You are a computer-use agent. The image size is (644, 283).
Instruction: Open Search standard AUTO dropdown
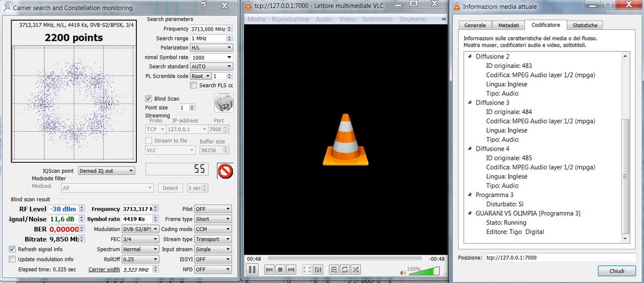coord(211,66)
